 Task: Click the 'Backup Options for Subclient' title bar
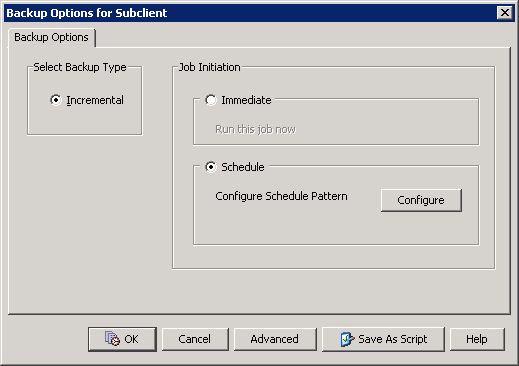coord(250,13)
